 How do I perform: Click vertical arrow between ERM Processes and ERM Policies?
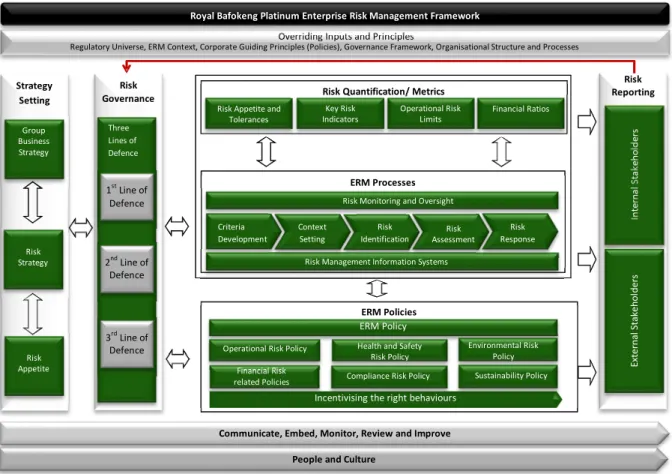coord(377,288)
